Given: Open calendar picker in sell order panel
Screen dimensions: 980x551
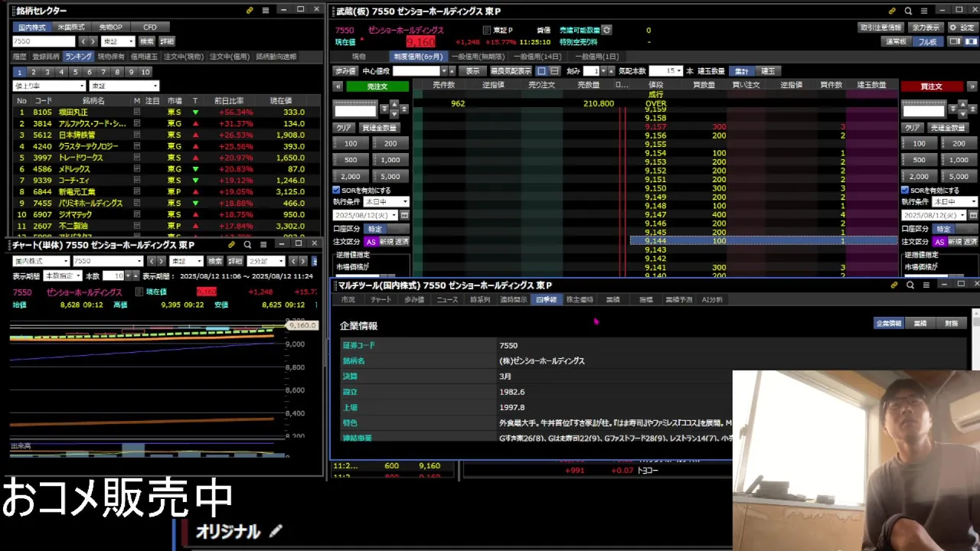Looking at the screenshot, I should coord(404,216).
